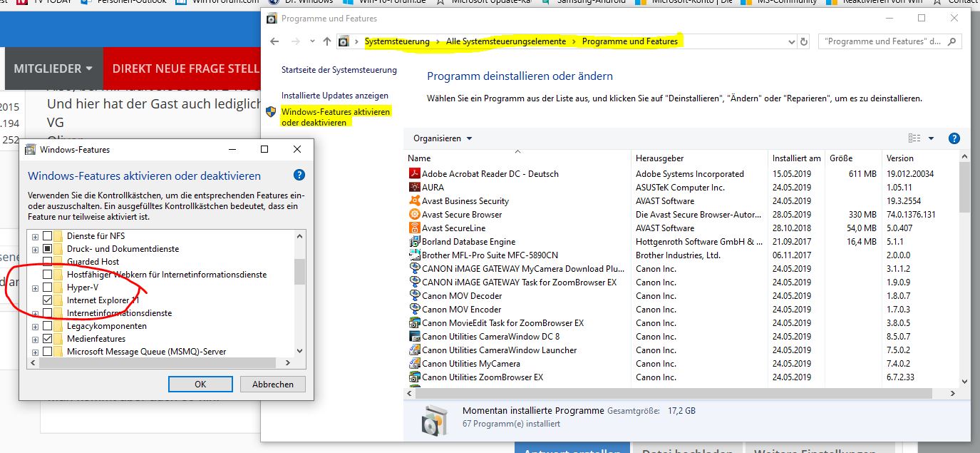The width and height of the screenshot is (980, 453).
Task: Click the Avast SecureLine icon
Action: point(415,228)
